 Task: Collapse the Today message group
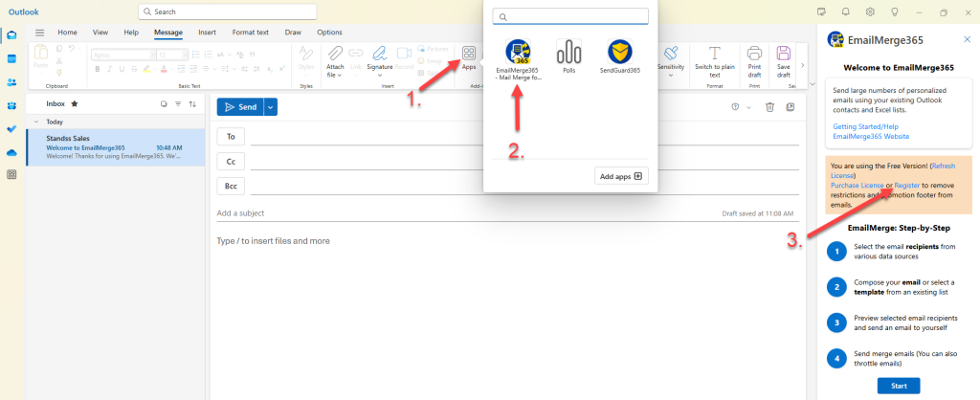[36, 122]
